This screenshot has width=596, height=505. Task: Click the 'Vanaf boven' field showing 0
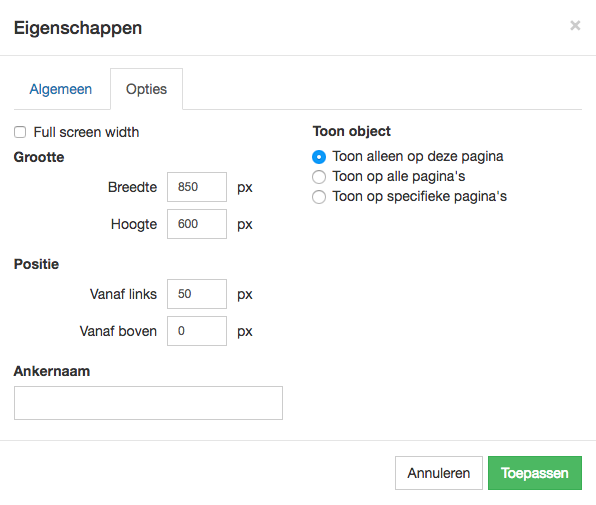tap(197, 331)
